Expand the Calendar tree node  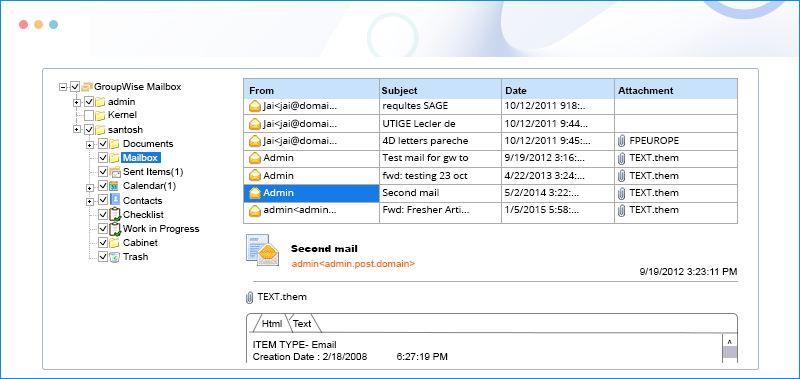tap(90, 187)
